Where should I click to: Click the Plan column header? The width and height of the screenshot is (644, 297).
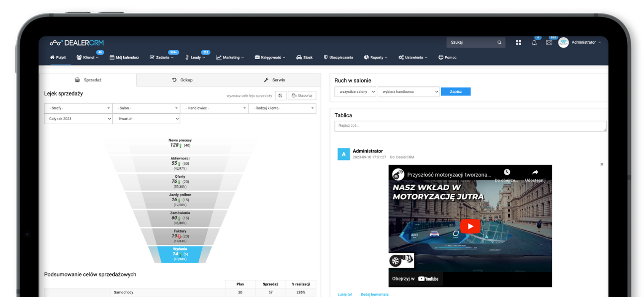pyautogui.click(x=240, y=284)
